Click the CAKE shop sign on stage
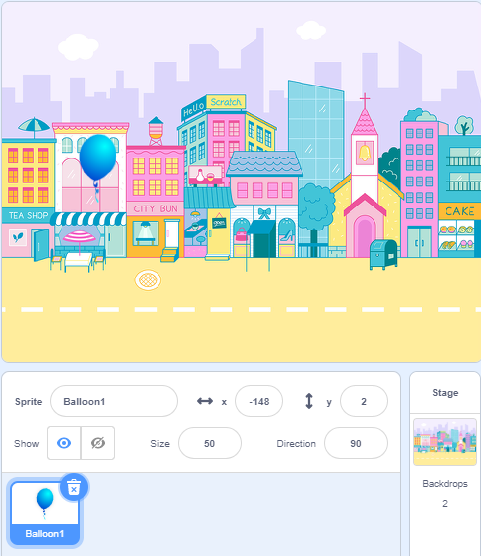 459,211
